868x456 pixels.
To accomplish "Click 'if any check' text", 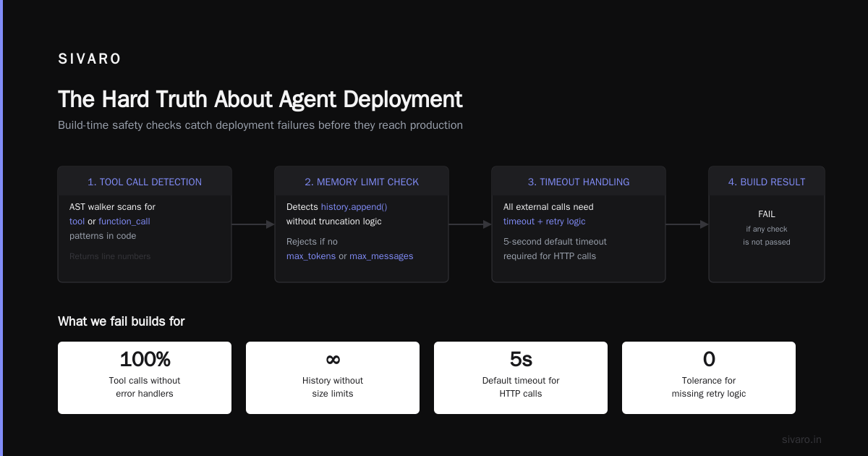I will coord(767,229).
